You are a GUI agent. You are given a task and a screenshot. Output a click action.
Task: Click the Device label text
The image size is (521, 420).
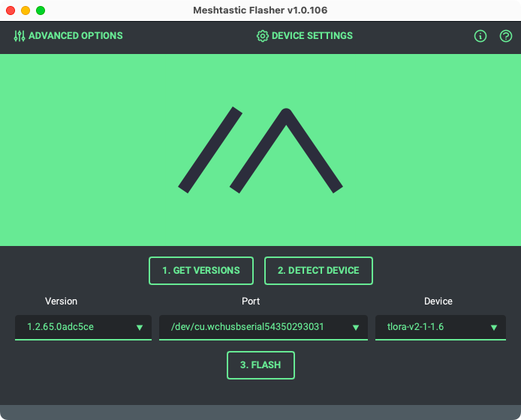[438, 301]
